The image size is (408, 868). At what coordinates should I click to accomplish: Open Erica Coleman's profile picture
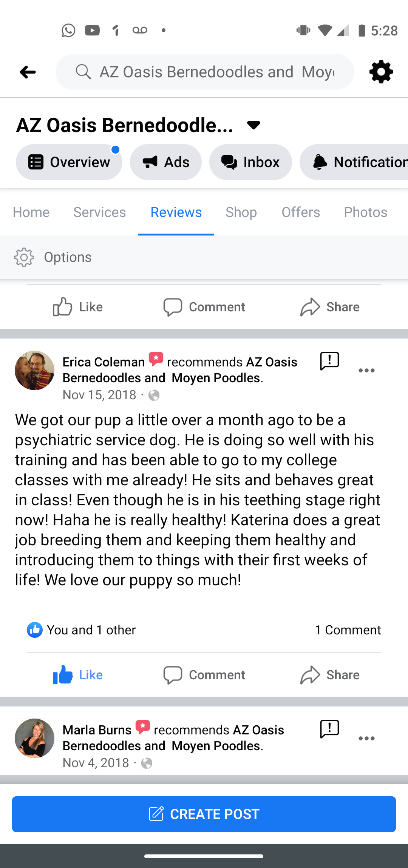pos(34,370)
